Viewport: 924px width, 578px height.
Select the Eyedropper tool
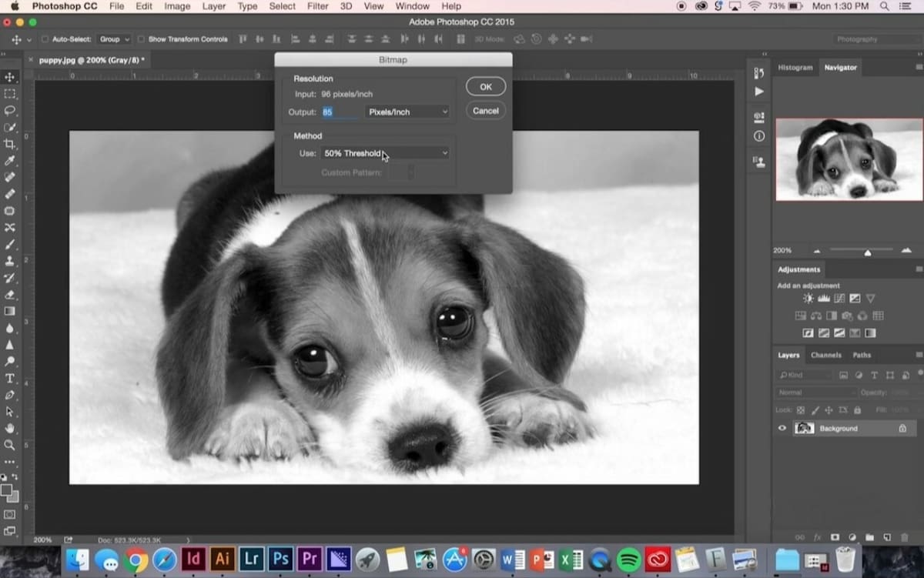tap(10, 162)
